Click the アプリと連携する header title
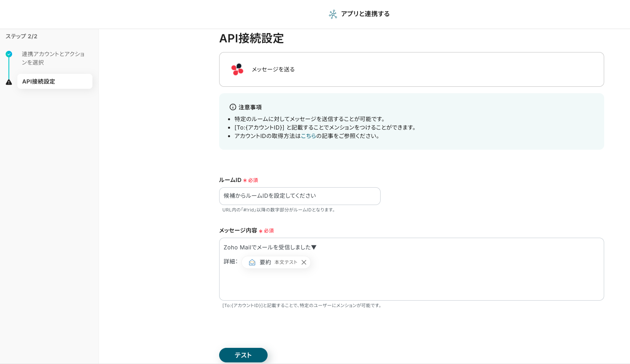The width and height of the screenshot is (630, 364). coord(365,14)
